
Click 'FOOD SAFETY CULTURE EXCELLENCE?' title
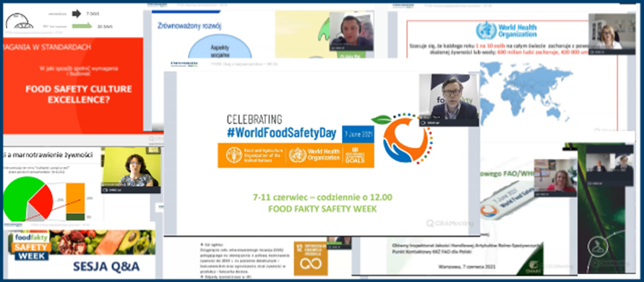coord(79,94)
